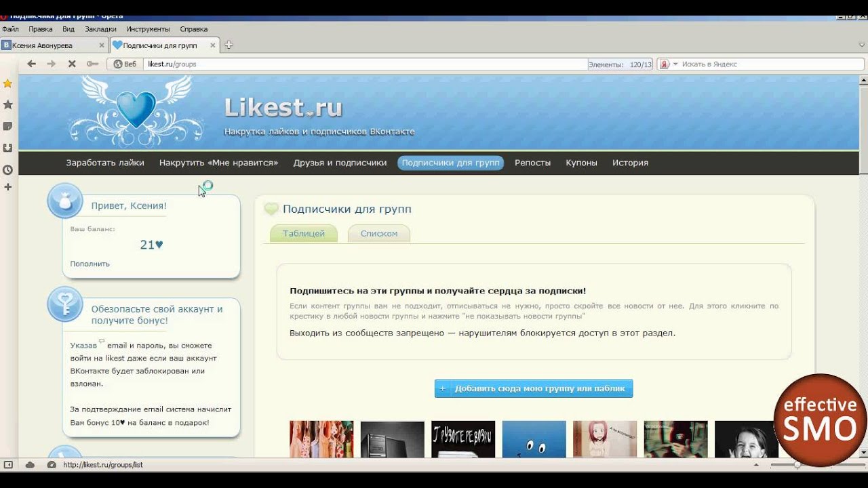Screen dimensions: 868x488
Task: Click the Opera Turbo status bar icon
Action: (x=52, y=464)
